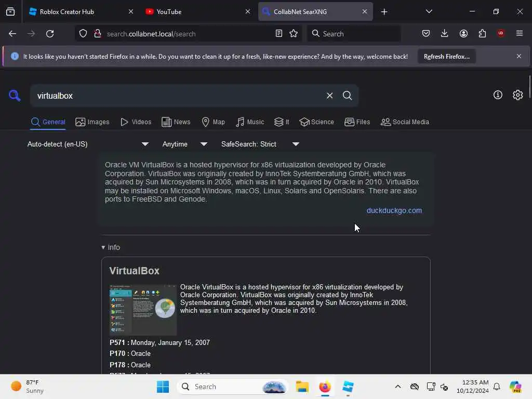532x399 pixels.
Task: Submit search with magnifier button
Action: [x=347, y=96]
